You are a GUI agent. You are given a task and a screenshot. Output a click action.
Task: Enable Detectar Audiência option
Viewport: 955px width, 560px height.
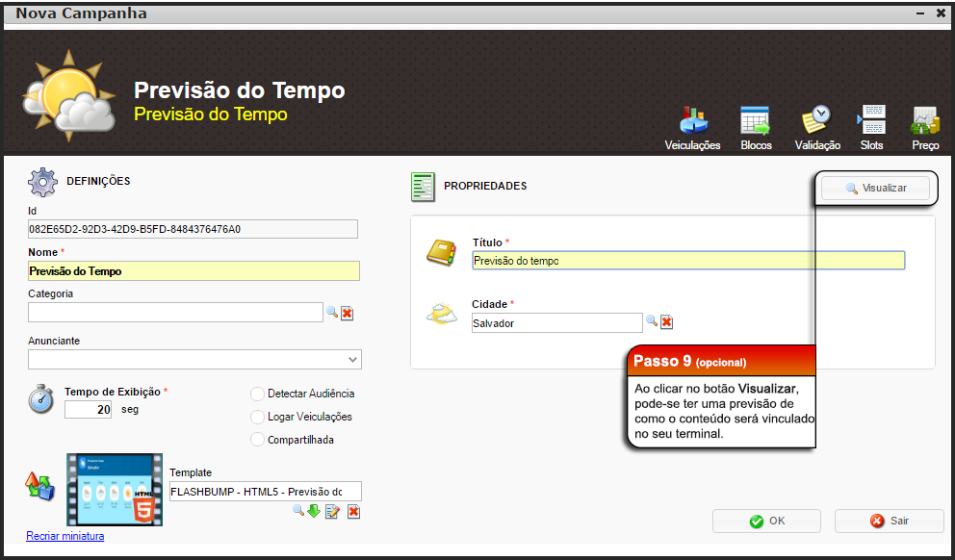point(257,394)
